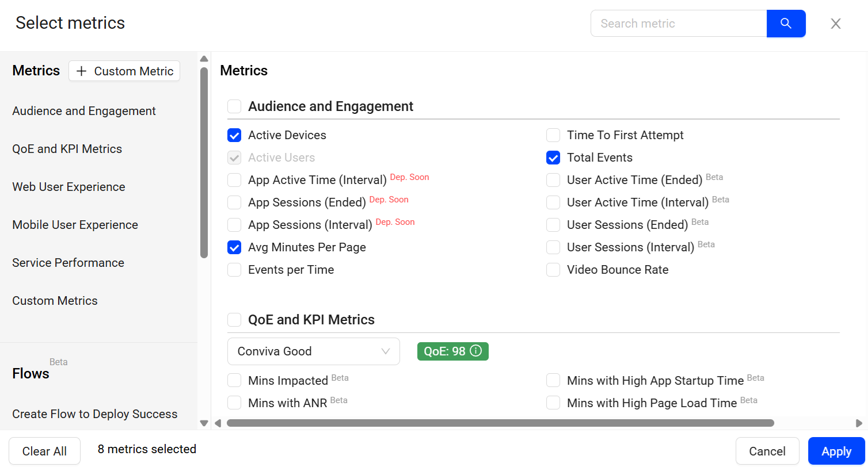Uncheck the Active Devices checkbox
The height and width of the screenshot is (471, 868).
pyautogui.click(x=234, y=135)
